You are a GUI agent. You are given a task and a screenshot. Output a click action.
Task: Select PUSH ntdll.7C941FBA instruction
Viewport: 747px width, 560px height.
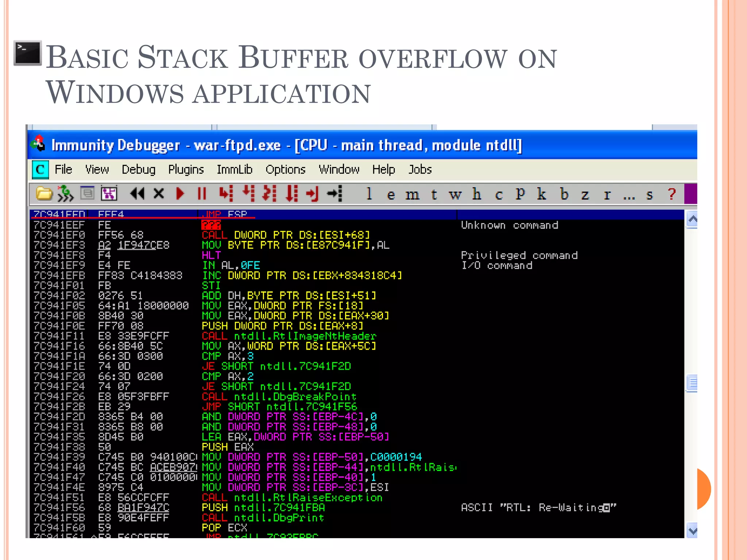coord(263,507)
